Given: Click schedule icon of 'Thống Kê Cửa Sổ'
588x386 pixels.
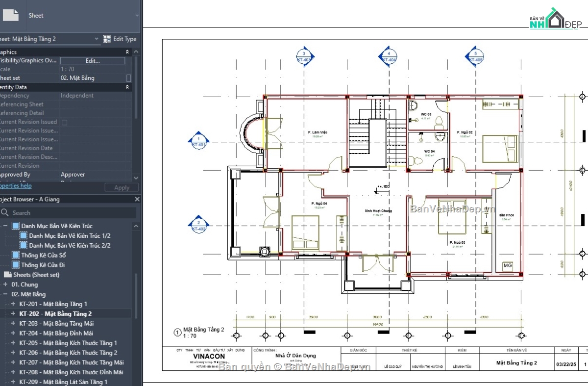Looking at the screenshot, I should pos(16,256).
